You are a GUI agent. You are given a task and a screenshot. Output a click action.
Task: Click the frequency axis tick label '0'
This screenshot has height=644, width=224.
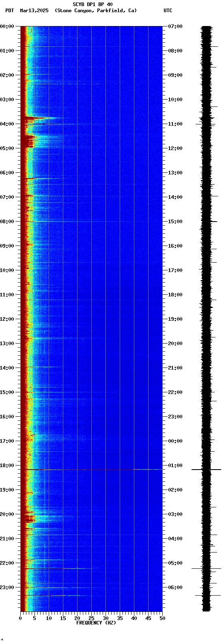20,618
